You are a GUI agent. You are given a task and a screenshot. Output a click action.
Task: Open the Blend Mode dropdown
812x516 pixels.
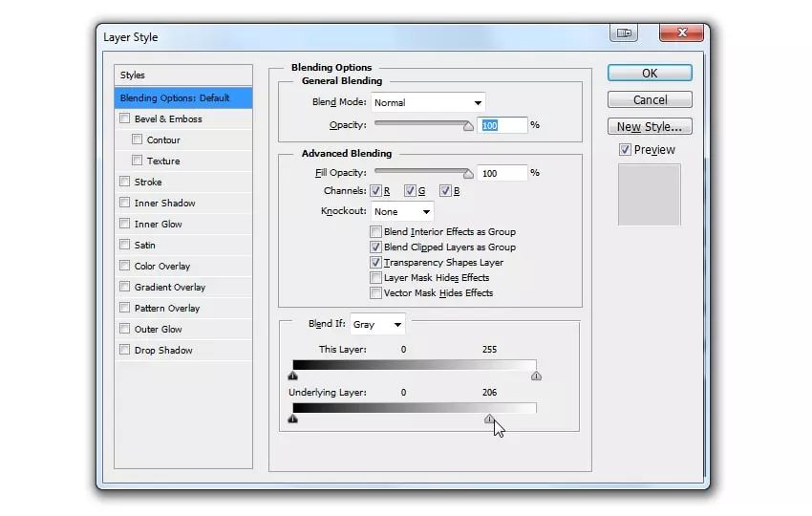click(428, 102)
